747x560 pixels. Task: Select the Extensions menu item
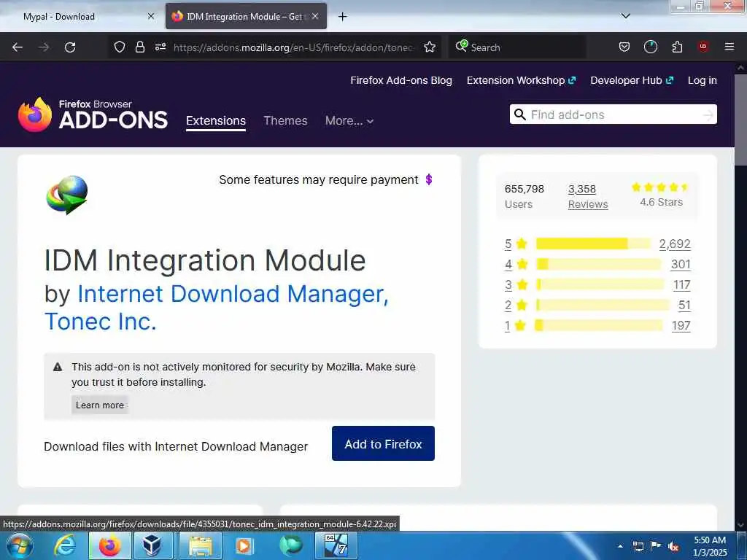(216, 120)
